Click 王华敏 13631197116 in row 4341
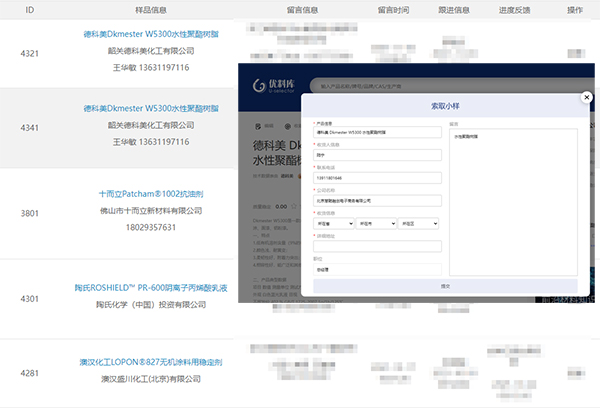Screen dimensions: 600x408 [151, 142]
